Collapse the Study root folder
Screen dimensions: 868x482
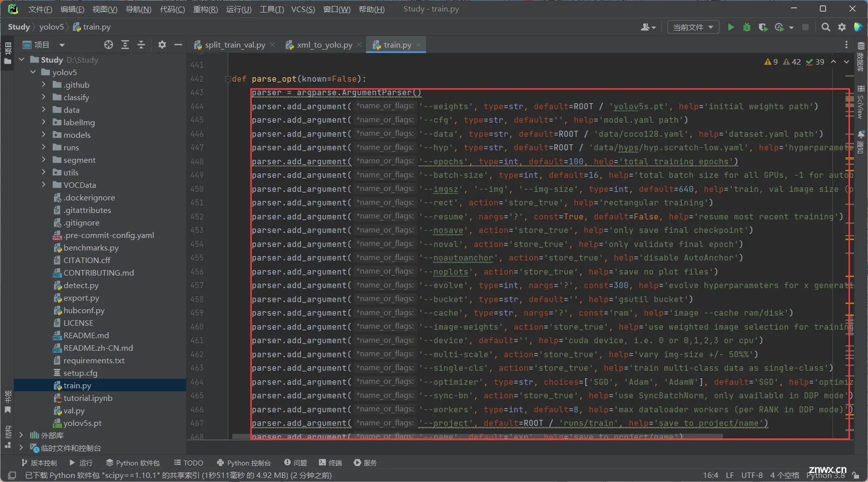pos(22,60)
